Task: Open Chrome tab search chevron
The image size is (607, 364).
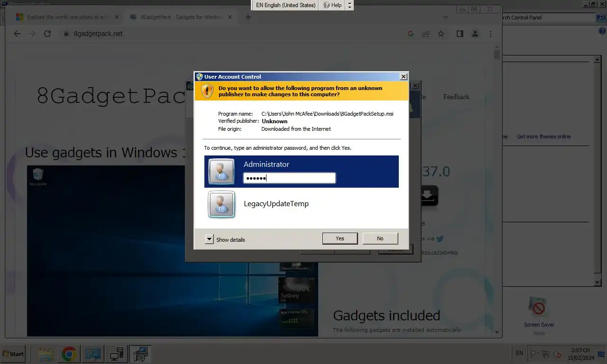Action: tap(445, 17)
